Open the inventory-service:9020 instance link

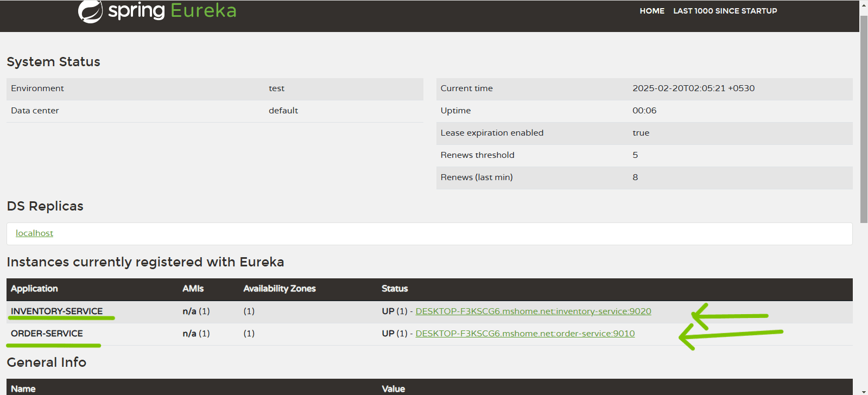(x=533, y=311)
